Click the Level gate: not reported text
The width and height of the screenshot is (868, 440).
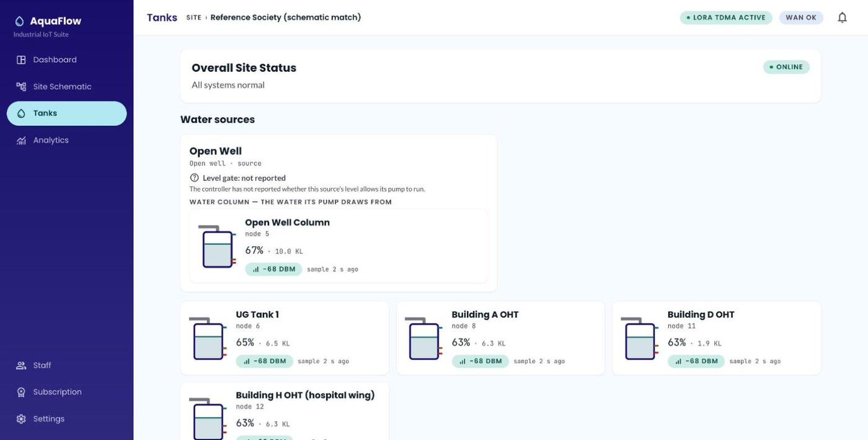coord(244,178)
